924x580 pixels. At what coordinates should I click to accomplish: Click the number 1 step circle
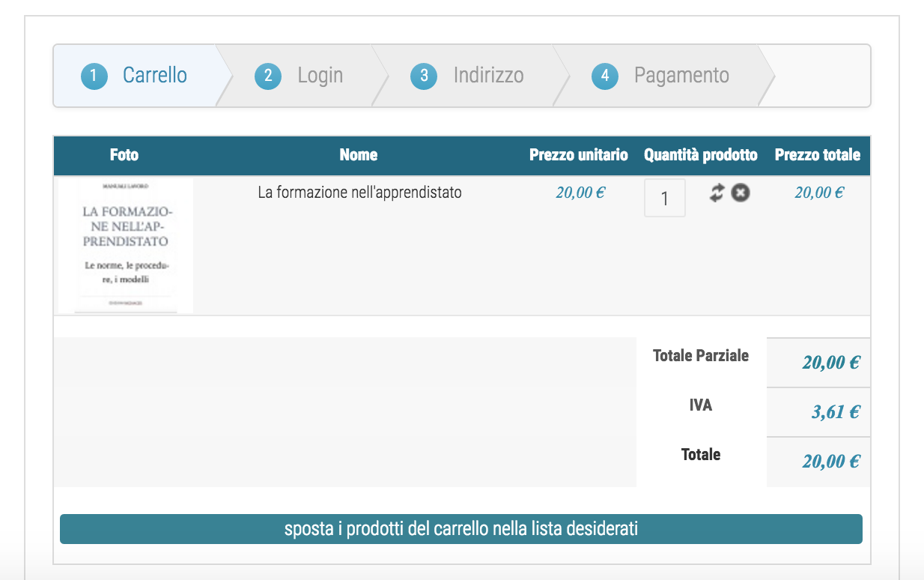pos(94,76)
